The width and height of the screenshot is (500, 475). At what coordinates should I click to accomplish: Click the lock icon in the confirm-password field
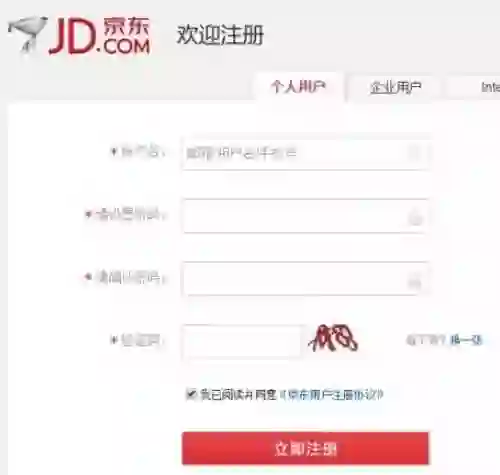415,282
